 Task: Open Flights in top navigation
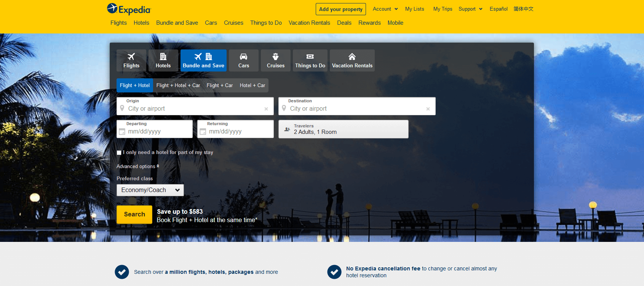tap(118, 23)
